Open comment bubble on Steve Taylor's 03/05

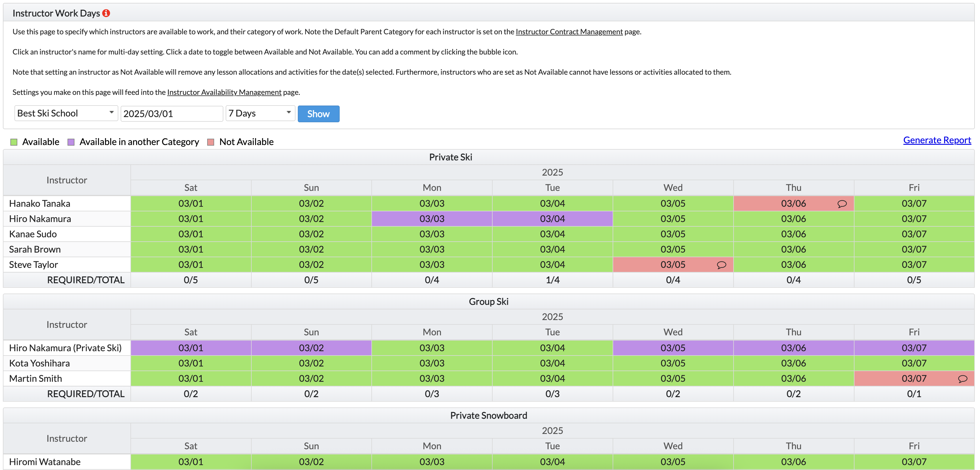721,265
